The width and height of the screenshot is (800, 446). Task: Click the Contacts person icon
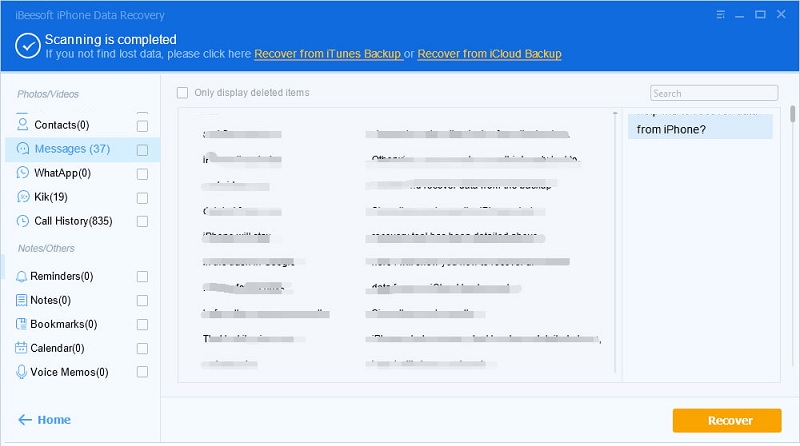click(x=22, y=125)
